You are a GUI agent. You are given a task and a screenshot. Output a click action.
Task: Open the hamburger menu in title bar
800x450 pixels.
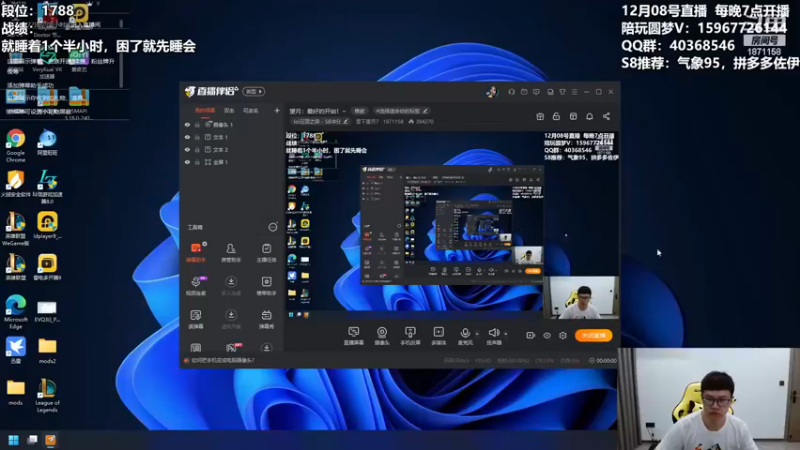(x=574, y=92)
